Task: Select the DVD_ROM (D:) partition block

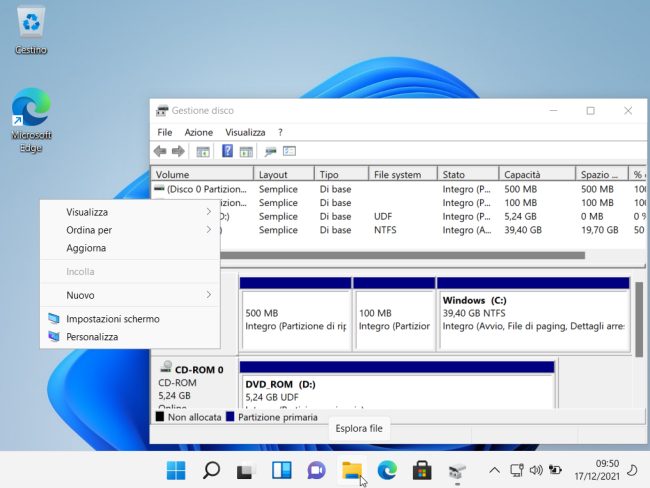Action: click(x=397, y=385)
